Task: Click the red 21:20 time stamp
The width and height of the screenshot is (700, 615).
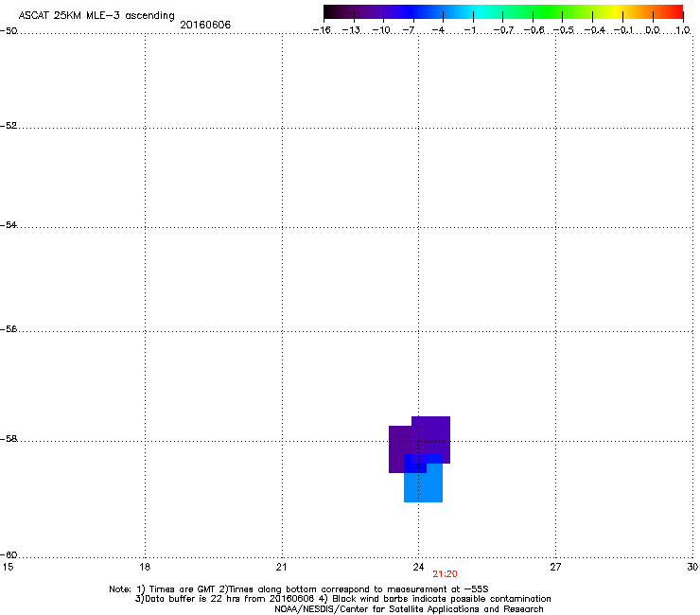Action: pos(445,574)
